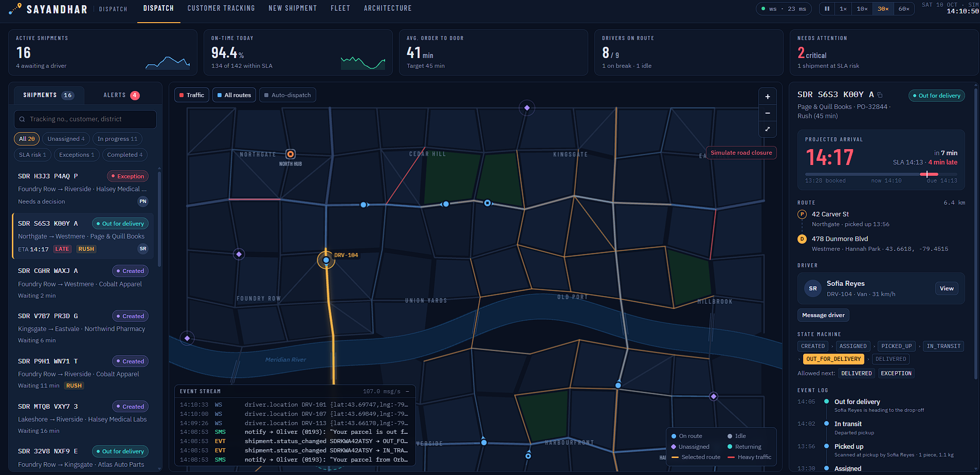980x475 pixels.
Task: Expand the map to fullscreen
Action: (767, 129)
